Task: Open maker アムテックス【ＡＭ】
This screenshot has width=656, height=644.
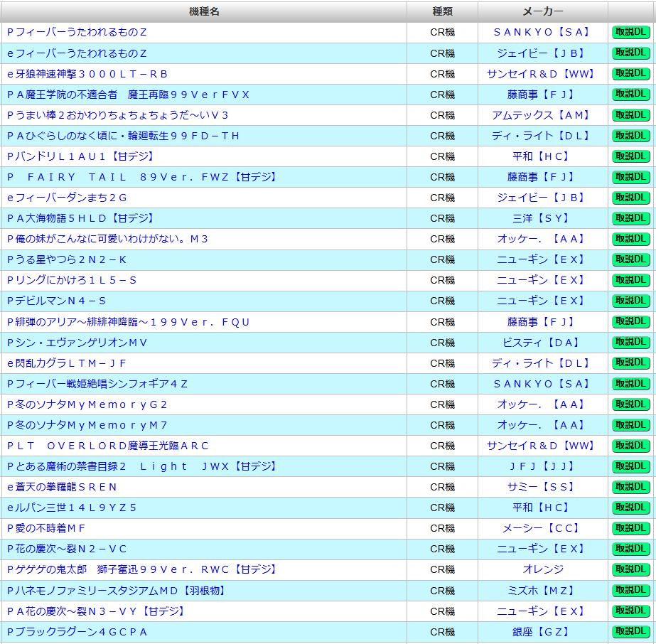Action: click(542, 115)
